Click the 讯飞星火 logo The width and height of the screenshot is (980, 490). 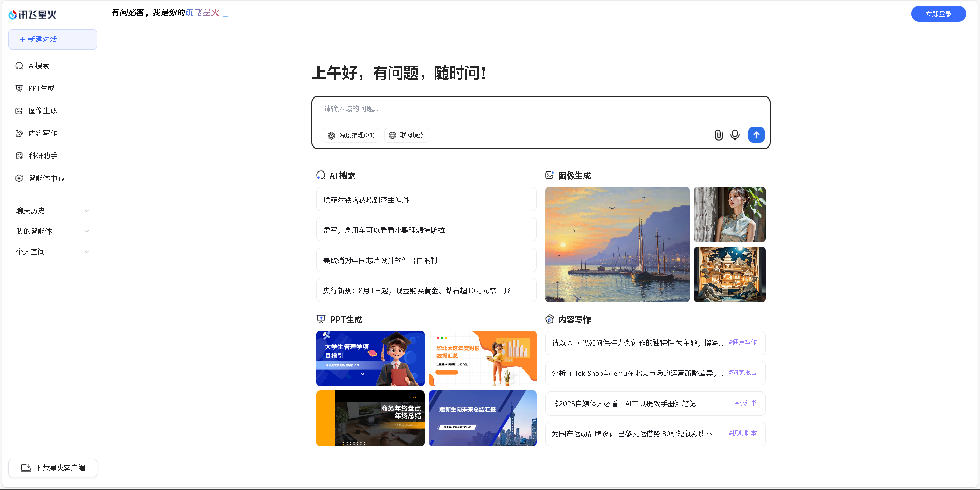[32, 15]
